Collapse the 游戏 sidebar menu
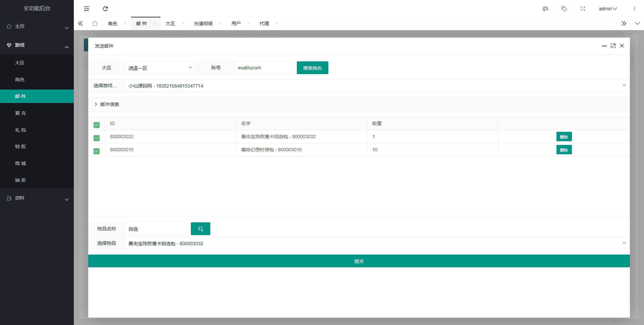Screen dimensions: 644x325 click(x=37, y=45)
